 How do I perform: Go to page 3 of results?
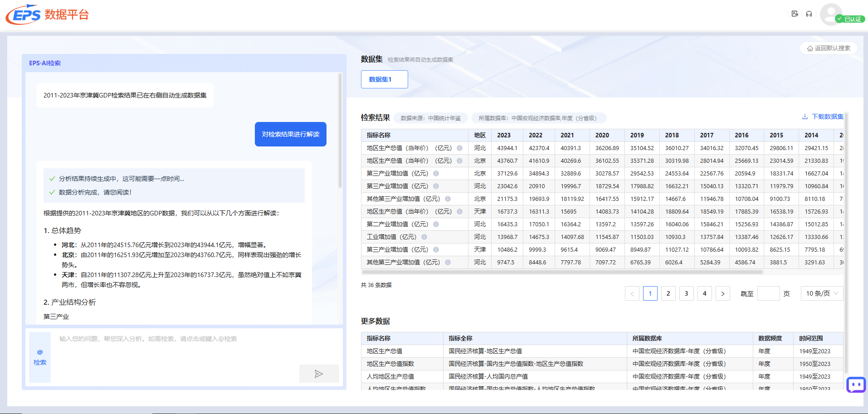pyautogui.click(x=687, y=293)
